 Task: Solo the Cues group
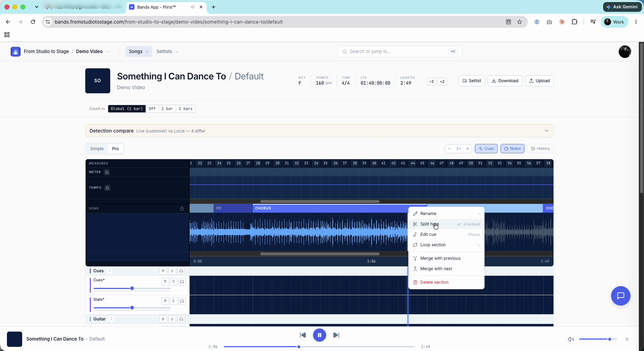click(x=172, y=271)
